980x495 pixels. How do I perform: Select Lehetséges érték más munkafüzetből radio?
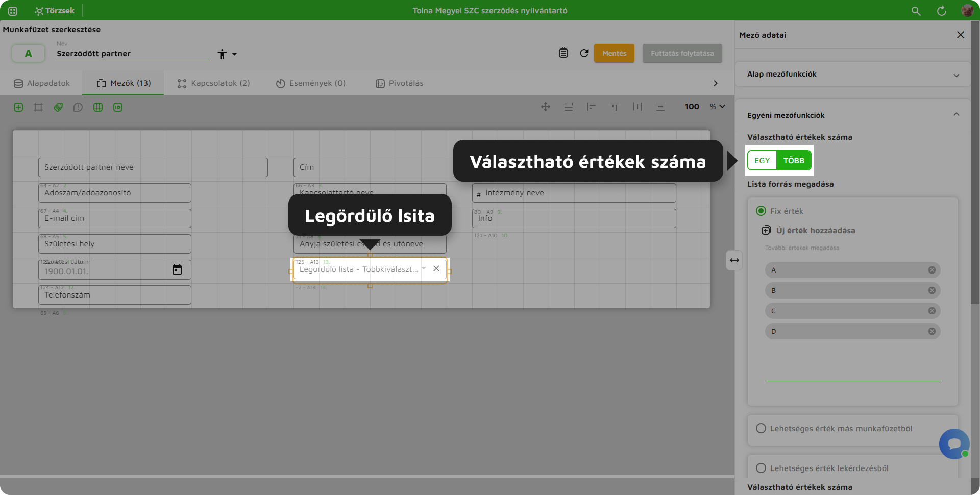761,428
